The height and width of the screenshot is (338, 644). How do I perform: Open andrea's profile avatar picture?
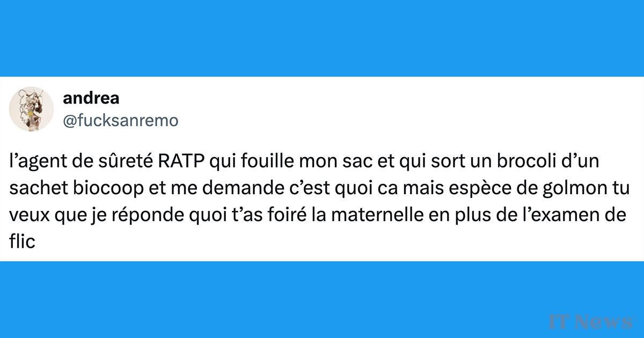32,110
